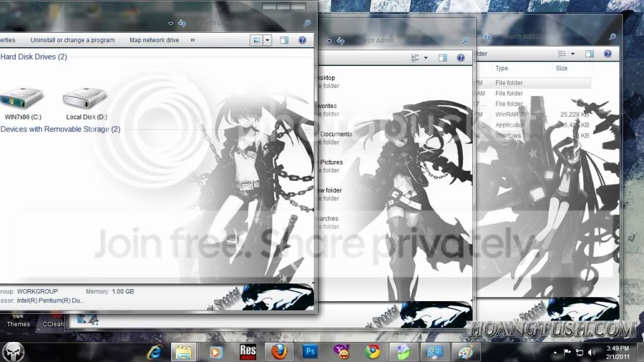The image size is (644, 362).
Task: Toggle preview pane in Computer window
Action: coord(284,40)
